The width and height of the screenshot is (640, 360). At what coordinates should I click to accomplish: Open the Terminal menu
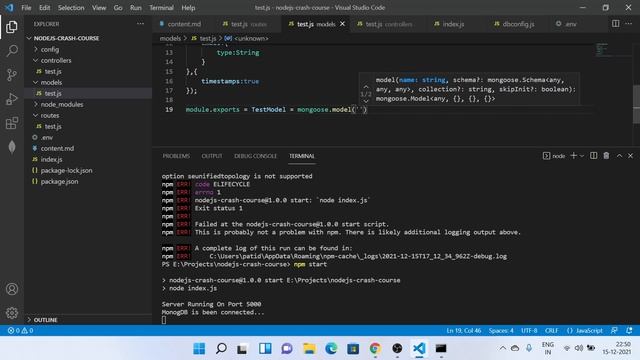[x=161, y=7]
